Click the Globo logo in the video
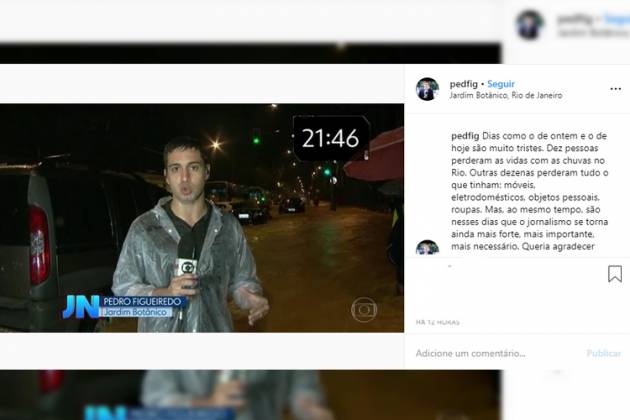630x420 pixels. click(x=364, y=309)
